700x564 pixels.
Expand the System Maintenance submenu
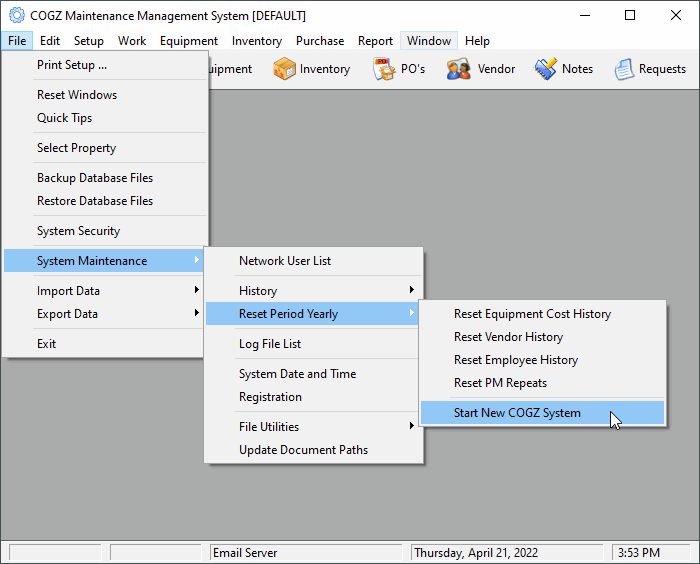104,261
